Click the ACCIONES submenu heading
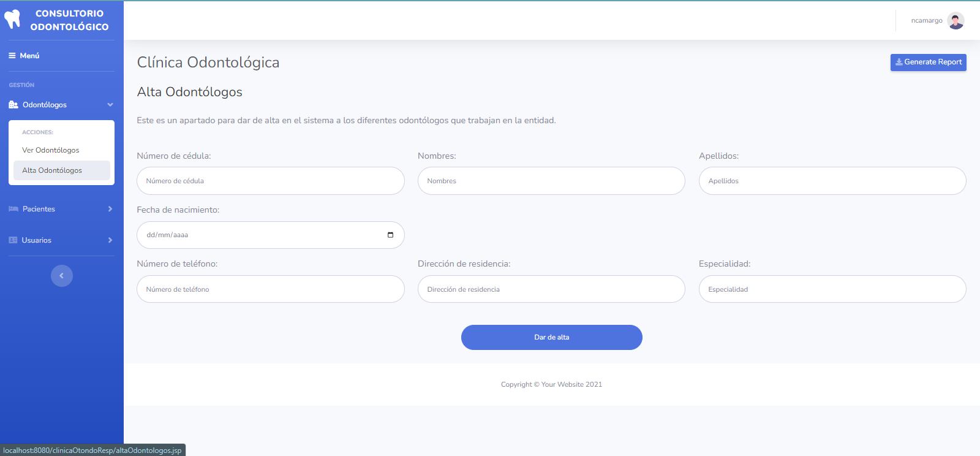 coord(37,132)
